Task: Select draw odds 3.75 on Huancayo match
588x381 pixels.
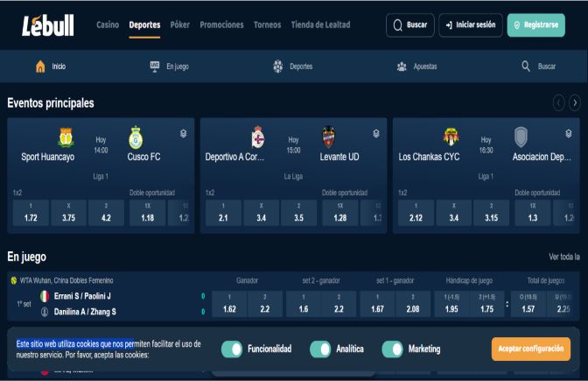Action: pos(68,213)
